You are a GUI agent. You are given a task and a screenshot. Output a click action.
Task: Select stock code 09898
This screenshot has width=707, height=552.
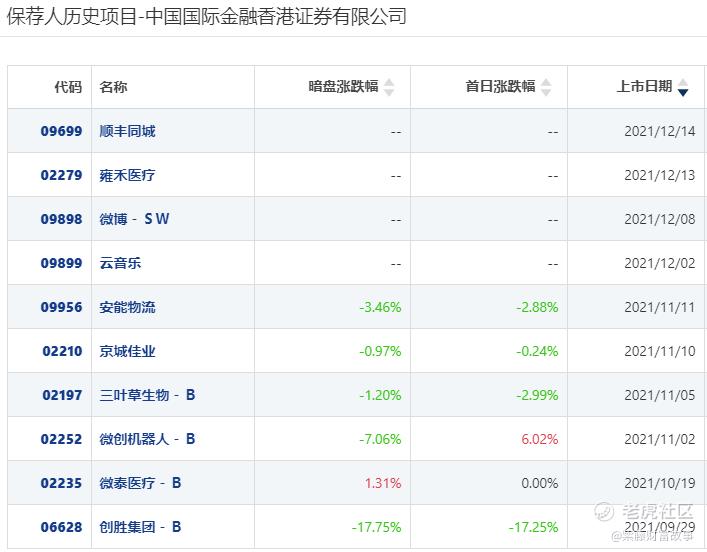coord(61,219)
